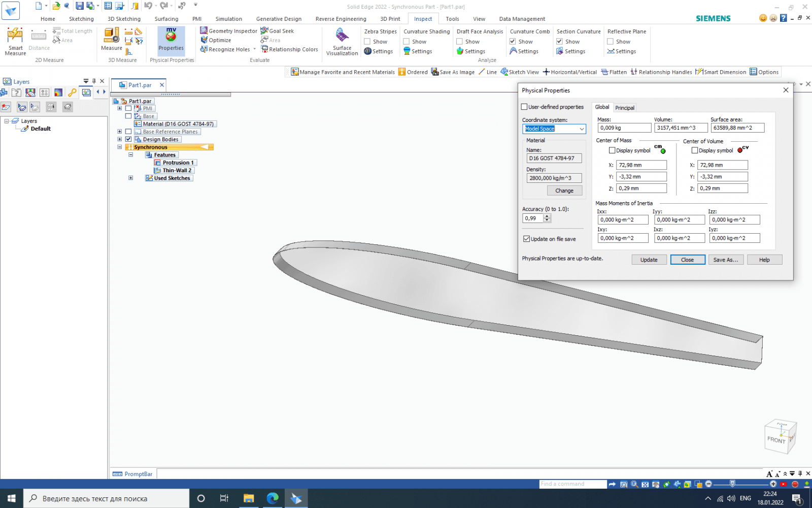Click the key icon in Layers pane toolbar
This screenshot has height=508, width=812.
(72, 92)
